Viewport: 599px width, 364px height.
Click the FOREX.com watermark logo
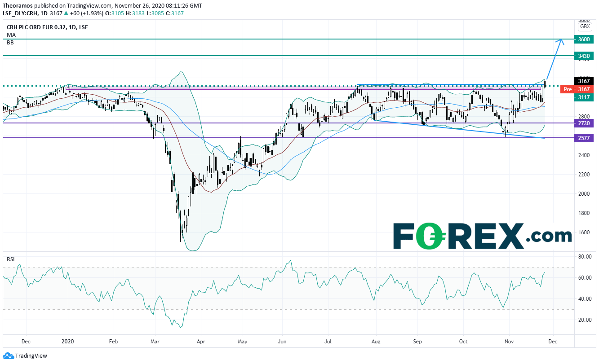click(482, 236)
